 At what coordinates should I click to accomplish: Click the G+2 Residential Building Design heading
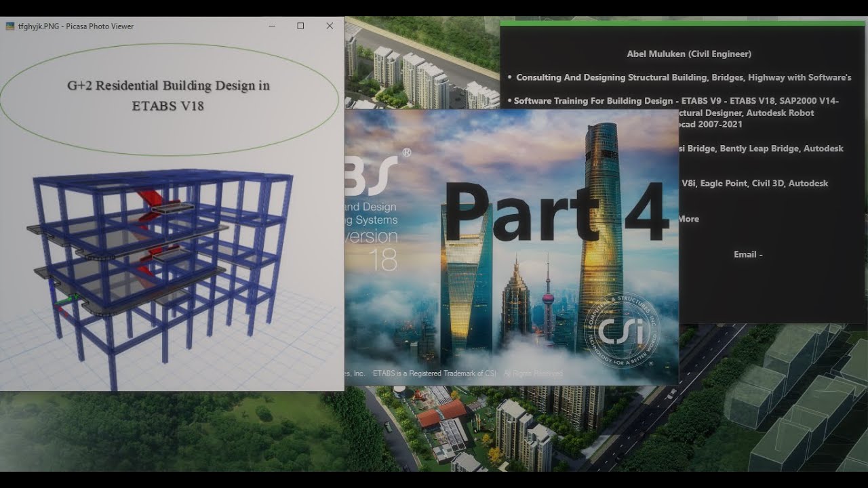click(168, 85)
